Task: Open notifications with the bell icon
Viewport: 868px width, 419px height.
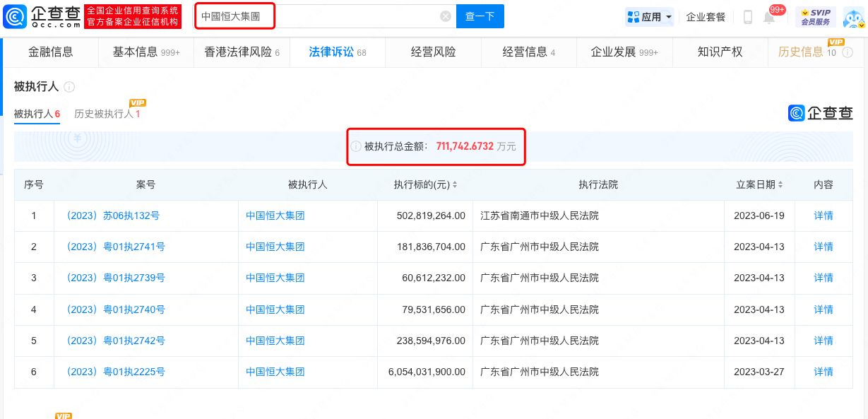Action: [769, 17]
